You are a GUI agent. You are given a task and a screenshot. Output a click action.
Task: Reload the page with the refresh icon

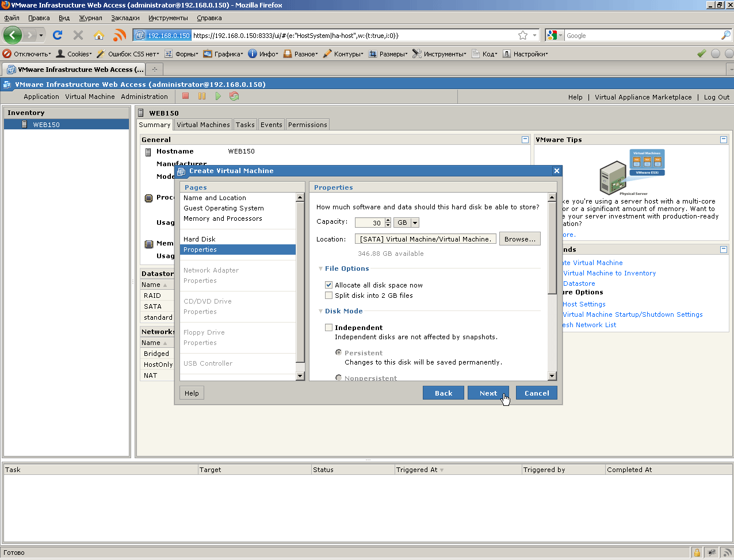[x=58, y=35]
